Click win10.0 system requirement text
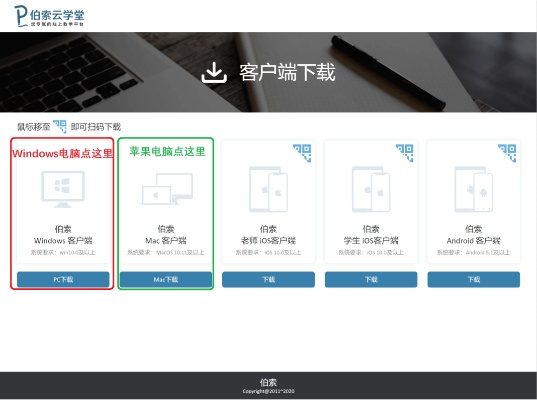537x400 pixels. (63, 252)
